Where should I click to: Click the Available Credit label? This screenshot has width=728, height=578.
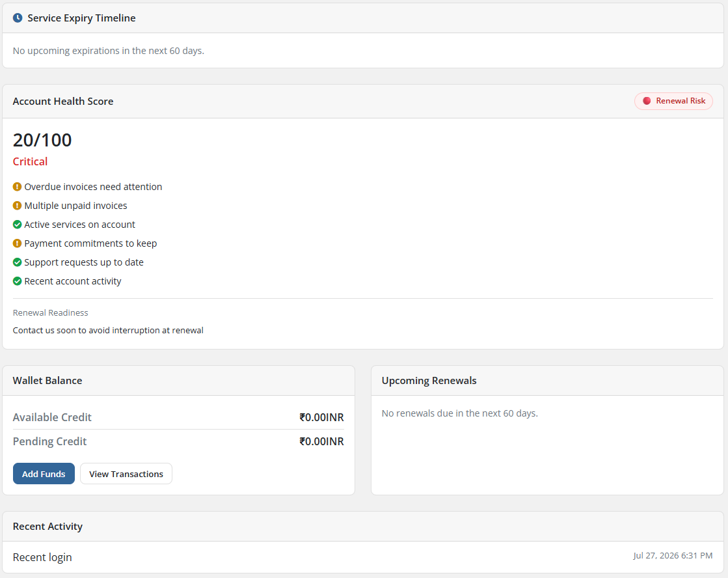[52, 417]
